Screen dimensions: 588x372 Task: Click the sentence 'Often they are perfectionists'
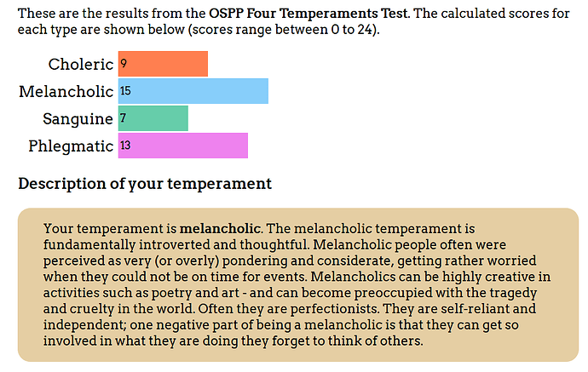click(289, 309)
